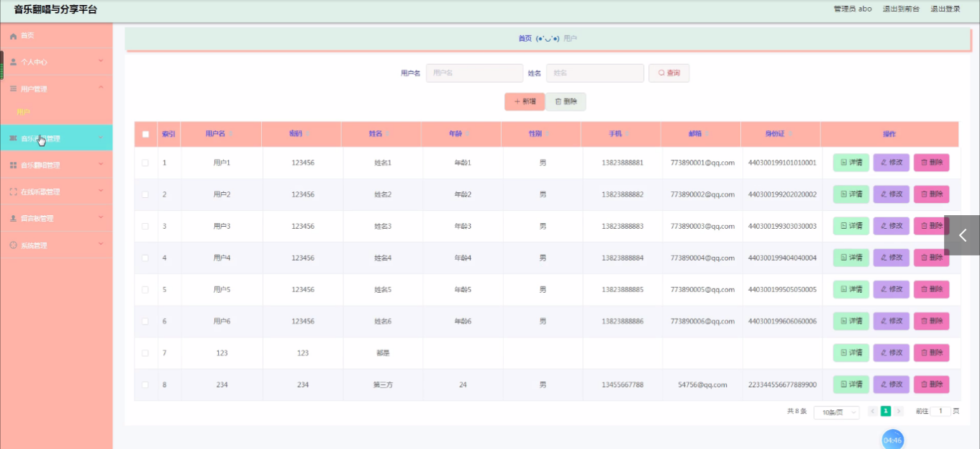Open 详情 for row 用户1
980x449 pixels.
click(x=851, y=163)
